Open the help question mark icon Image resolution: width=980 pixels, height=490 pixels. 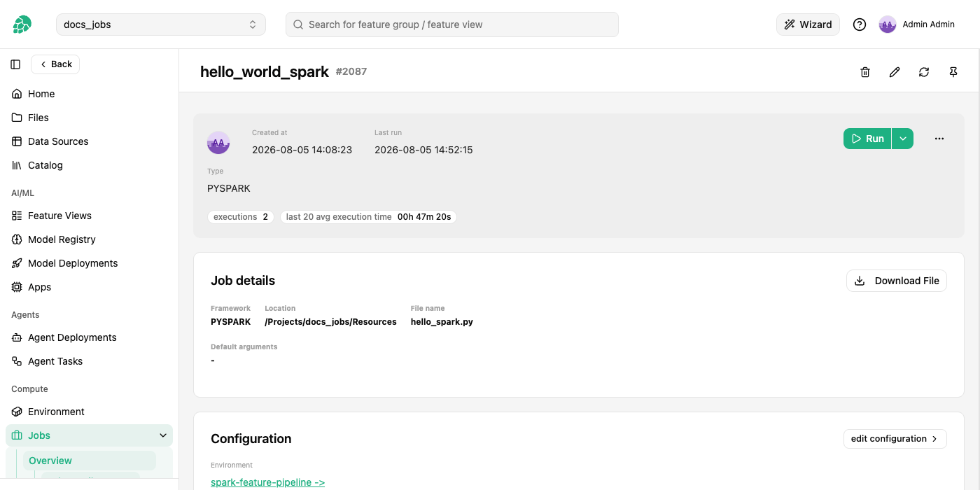(x=860, y=24)
